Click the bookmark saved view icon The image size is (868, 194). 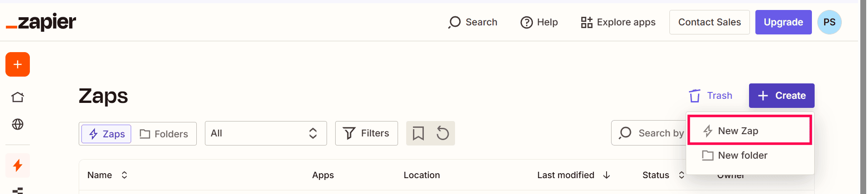pyautogui.click(x=418, y=133)
